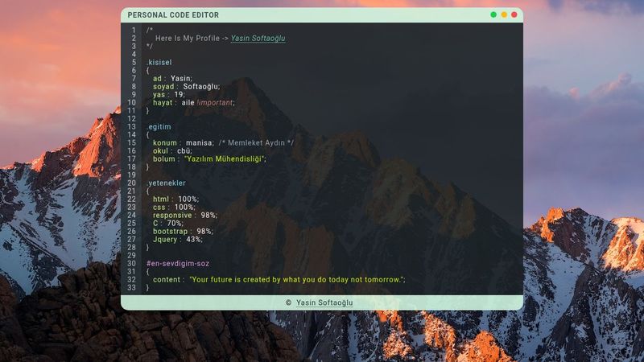Select the .egitim selector on line 13
This screenshot has height=362, width=644.
click(x=159, y=126)
